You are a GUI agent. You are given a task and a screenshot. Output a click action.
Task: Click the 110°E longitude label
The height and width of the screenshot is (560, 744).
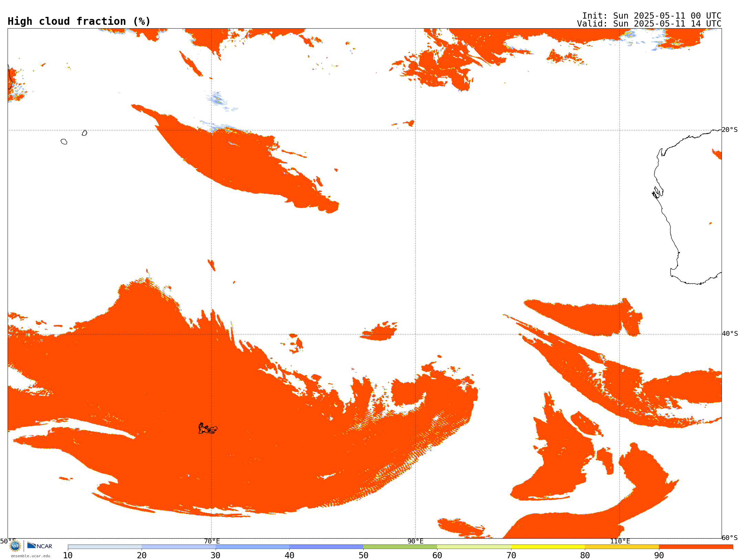620,541
